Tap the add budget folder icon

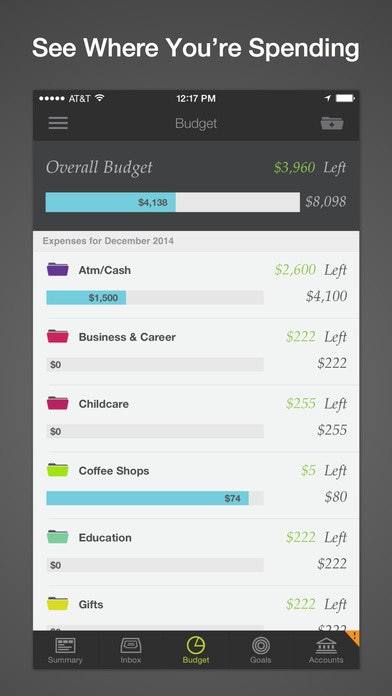coord(332,123)
